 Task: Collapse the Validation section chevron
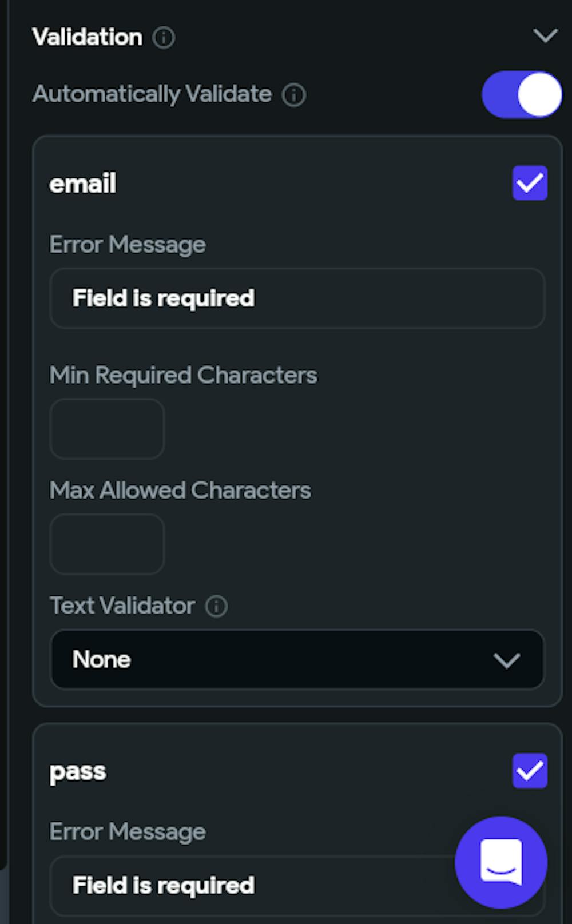545,37
